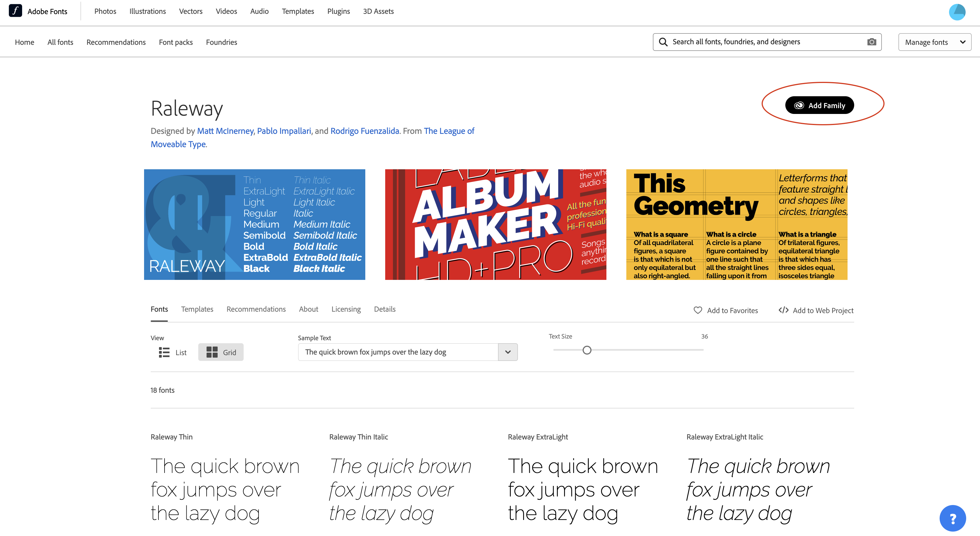The height and width of the screenshot is (536, 980).
Task: Click the user avatar in the top corner
Action: click(x=958, y=12)
